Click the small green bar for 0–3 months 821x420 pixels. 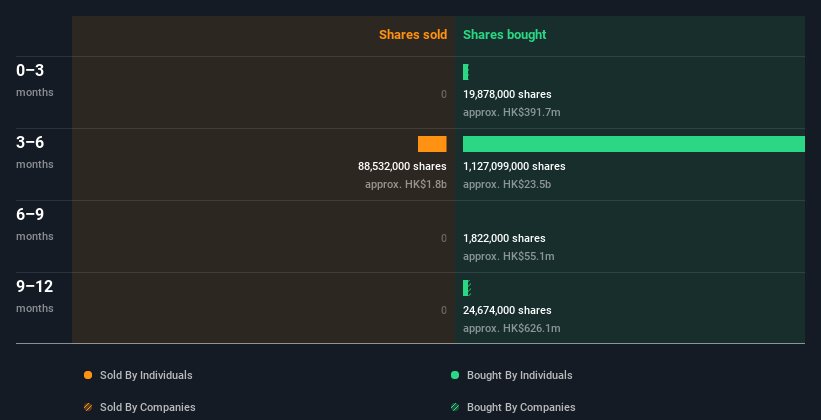466,72
